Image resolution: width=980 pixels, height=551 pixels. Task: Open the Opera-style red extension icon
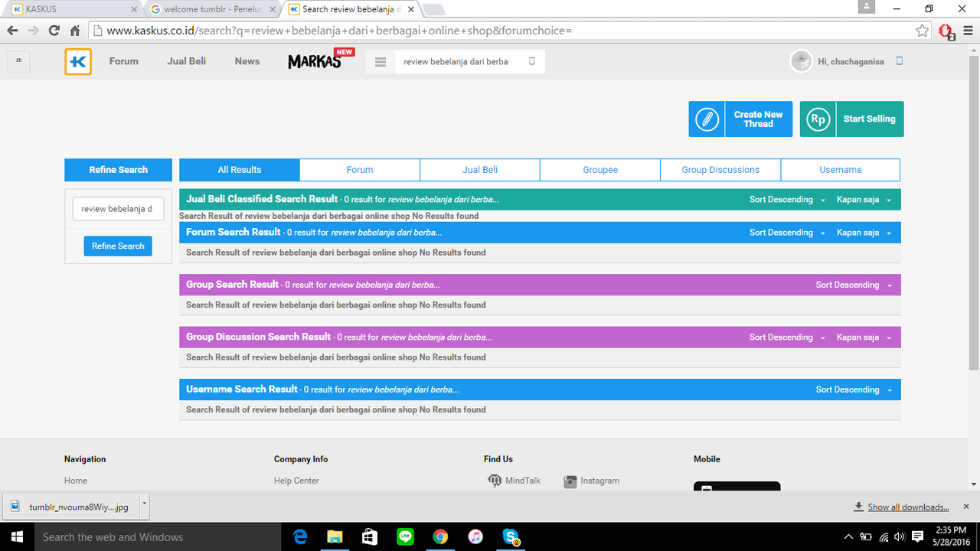coord(946,31)
